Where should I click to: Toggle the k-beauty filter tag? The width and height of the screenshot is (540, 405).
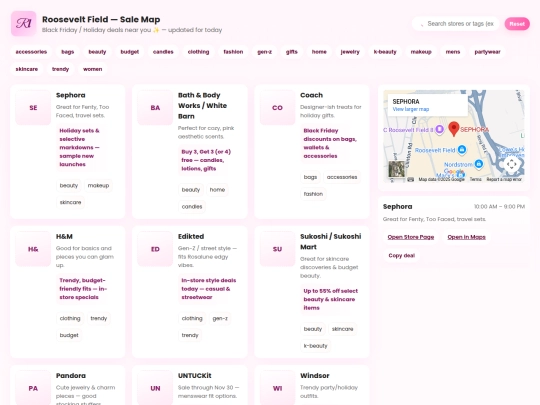(385, 52)
